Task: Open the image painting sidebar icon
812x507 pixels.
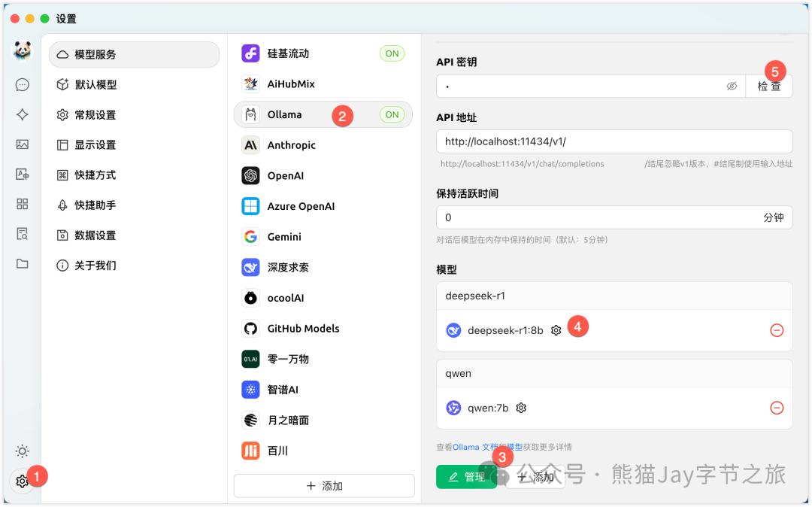Action: (x=23, y=144)
